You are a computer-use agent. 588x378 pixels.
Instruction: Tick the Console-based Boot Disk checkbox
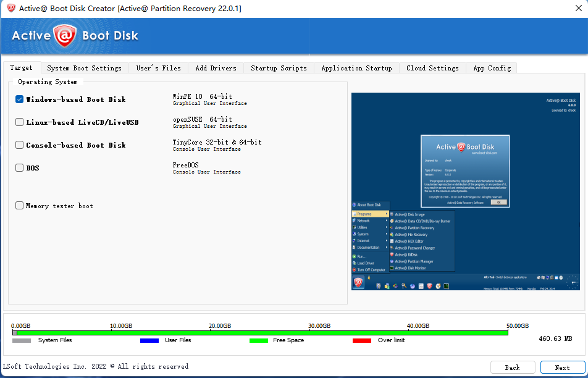tap(20, 145)
